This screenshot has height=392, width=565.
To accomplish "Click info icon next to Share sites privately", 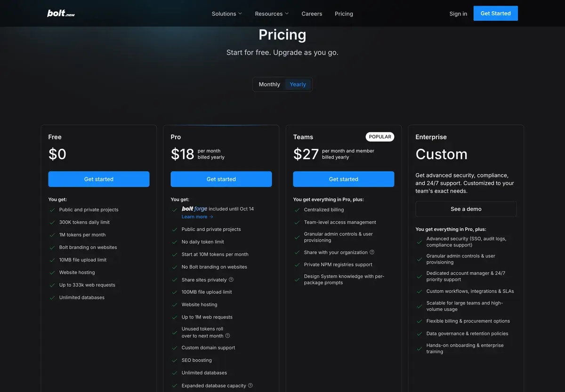I will pos(231,280).
